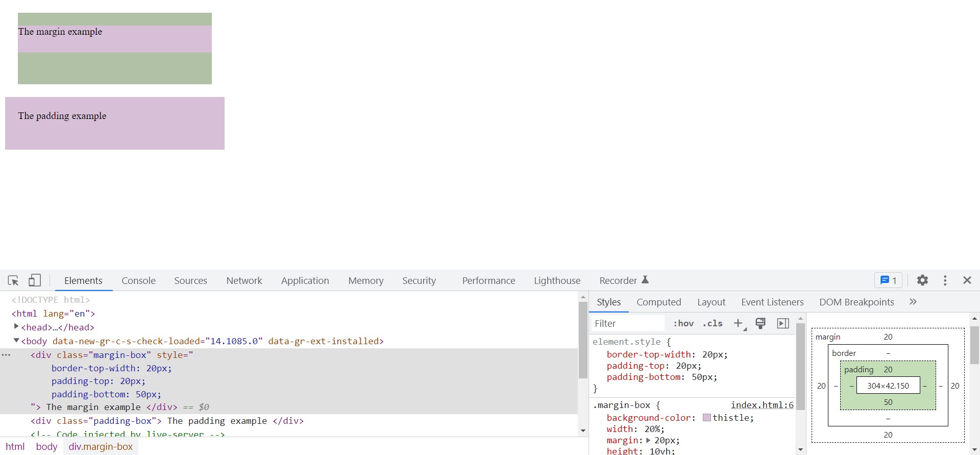The image size is (980, 455).
Task: Click the Elements tree scrollbar down arrow
Action: pyautogui.click(x=583, y=431)
